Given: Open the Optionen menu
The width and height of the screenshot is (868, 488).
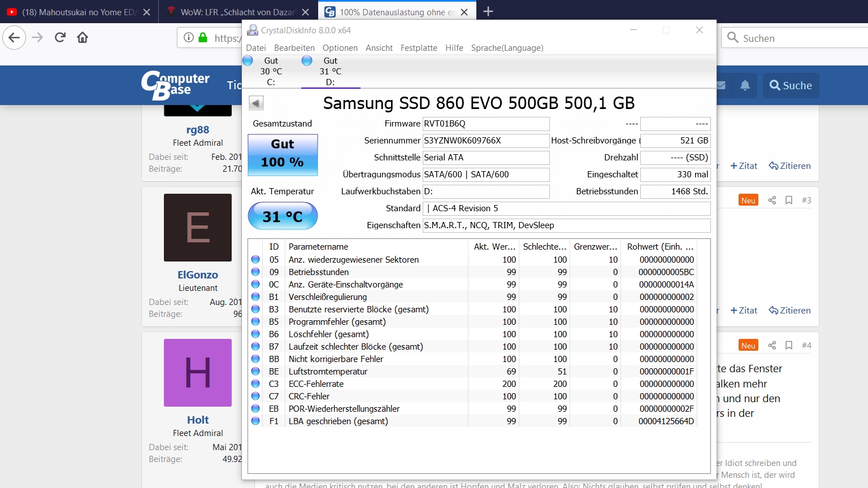Looking at the screenshot, I should point(340,48).
